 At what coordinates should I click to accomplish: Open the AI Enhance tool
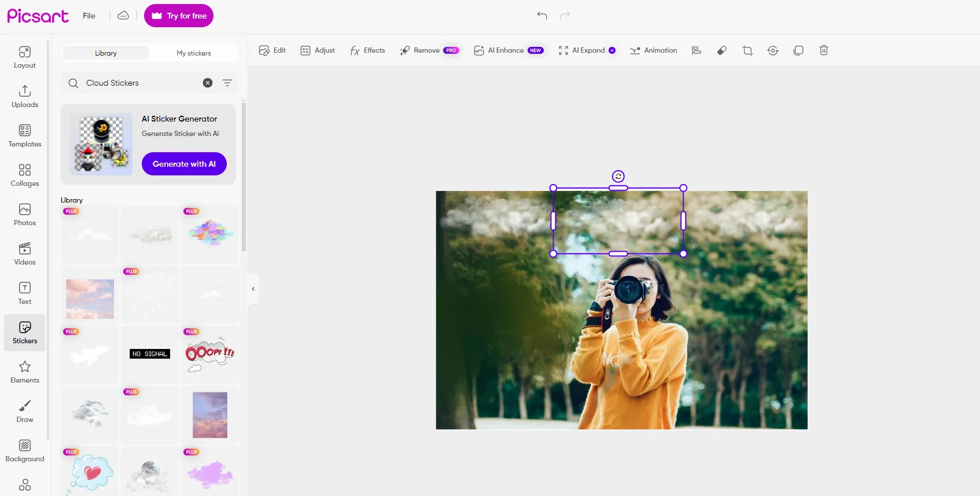509,50
